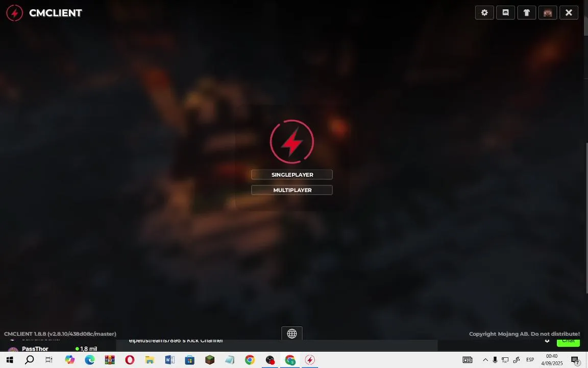Click PassThor in the background window
Screen dimensions: 588x368
tap(35, 349)
